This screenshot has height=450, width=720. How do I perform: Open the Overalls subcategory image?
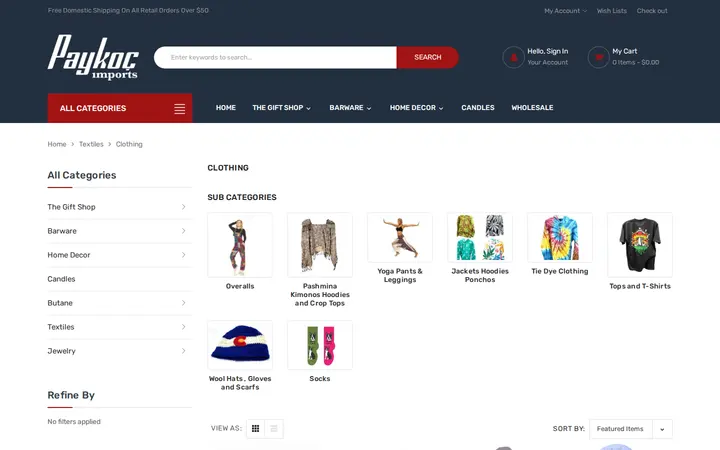[240, 245]
